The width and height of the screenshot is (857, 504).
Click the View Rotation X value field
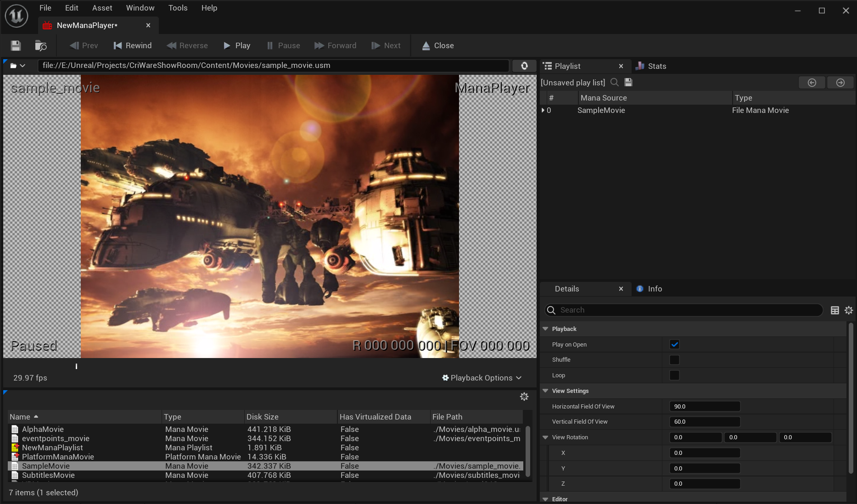(705, 453)
